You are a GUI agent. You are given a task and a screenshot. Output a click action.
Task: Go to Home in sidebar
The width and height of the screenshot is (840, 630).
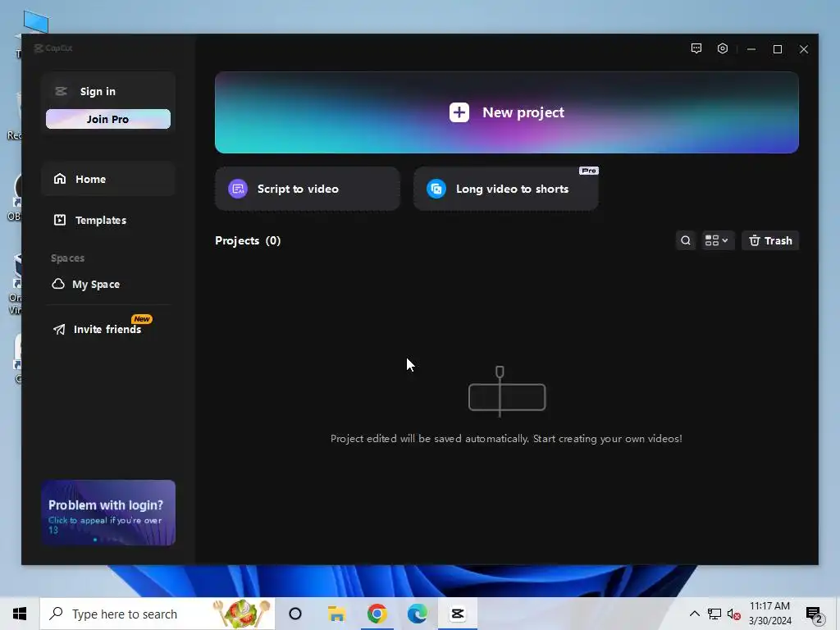point(107,179)
